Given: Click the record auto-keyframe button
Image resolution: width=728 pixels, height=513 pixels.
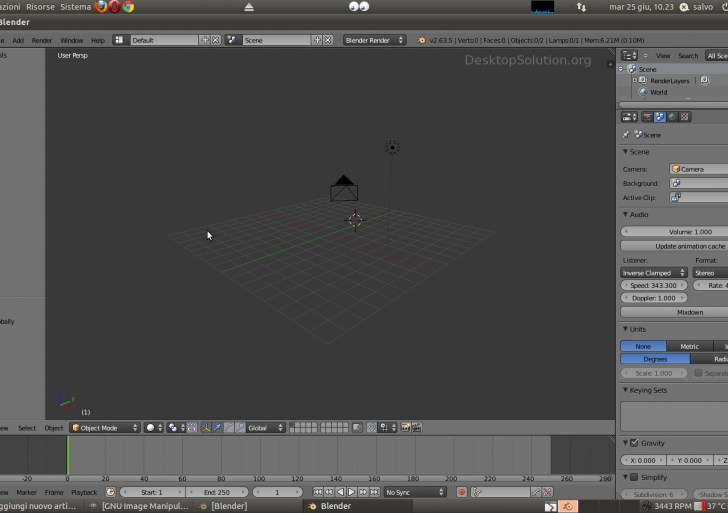Looking at the screenshot, I should coord(462,492).
